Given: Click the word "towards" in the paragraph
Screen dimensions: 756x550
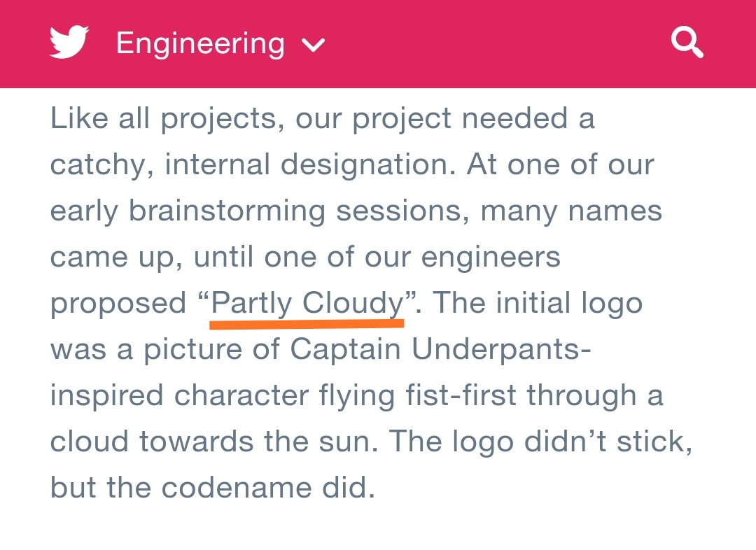Looking at the screenshot, I should (196, 442).
